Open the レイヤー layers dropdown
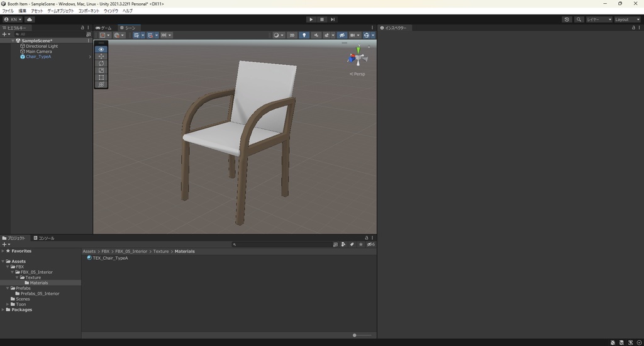The image size is (644, 346). (599, 20)
